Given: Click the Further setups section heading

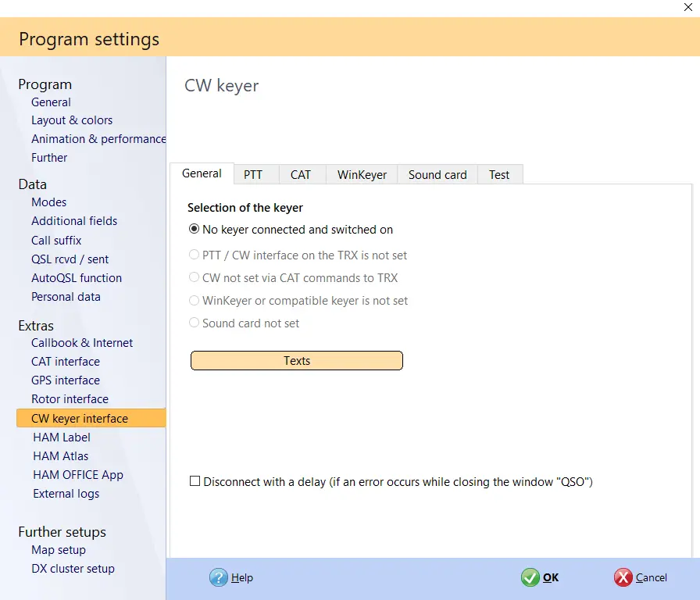Looking at the screenshot, I should pyautogui.click(x=62, y=532).
